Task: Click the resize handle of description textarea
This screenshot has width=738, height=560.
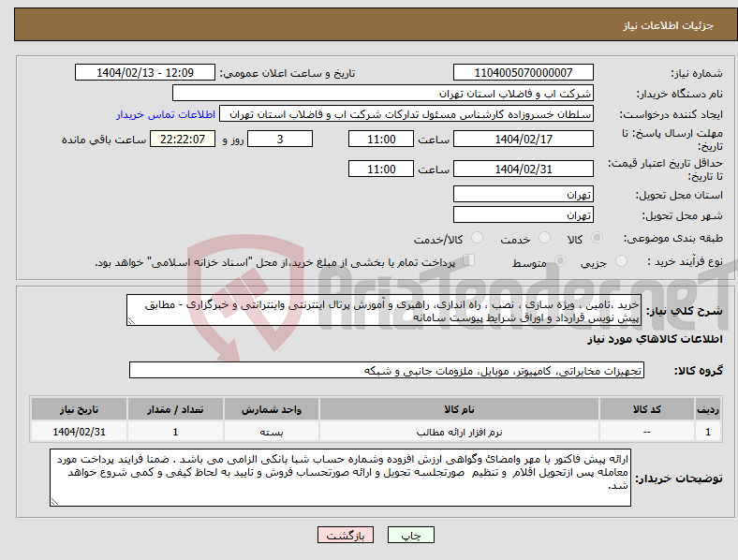Action: pyautogui.click(x=131, y=321)
